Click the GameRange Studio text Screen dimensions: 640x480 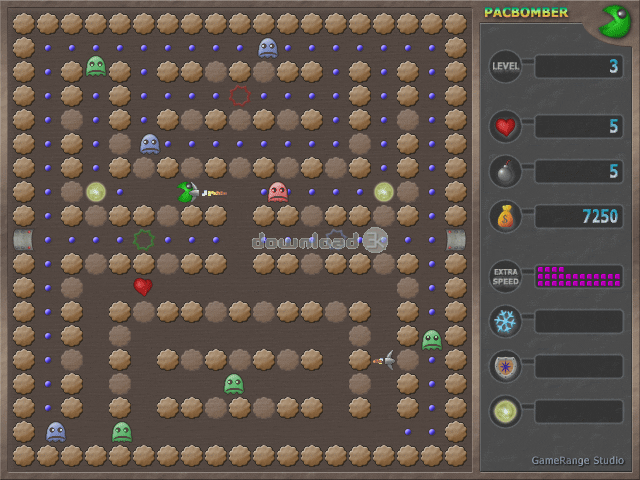click(578, 460)
